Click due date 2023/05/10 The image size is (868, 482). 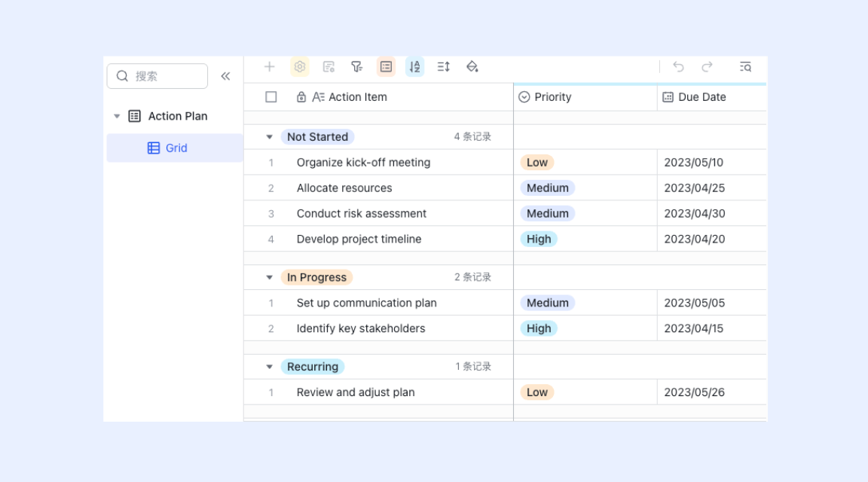(x=694, y=162)
